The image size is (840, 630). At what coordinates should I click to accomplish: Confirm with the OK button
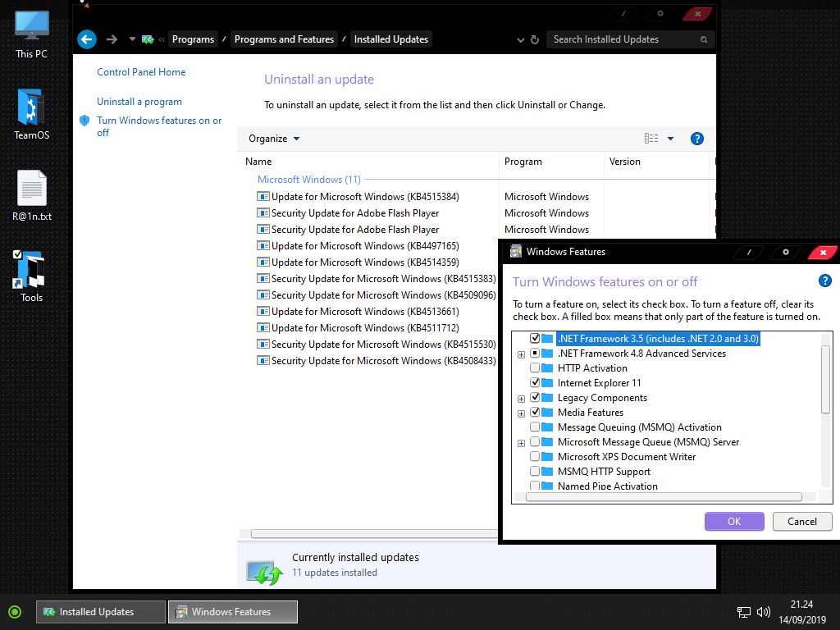734,521
